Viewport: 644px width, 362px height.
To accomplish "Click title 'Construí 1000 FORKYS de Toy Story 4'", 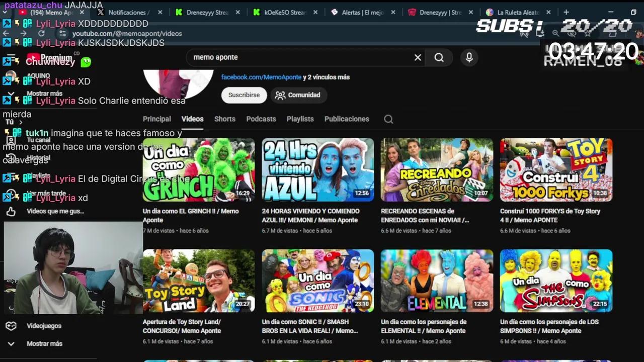I will tap(550, 216).
